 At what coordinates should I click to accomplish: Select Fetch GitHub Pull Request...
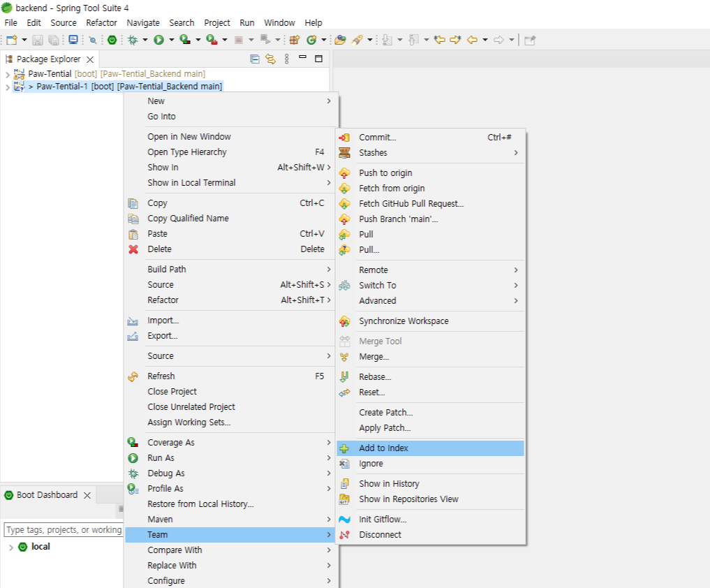(x=430, y=204)
